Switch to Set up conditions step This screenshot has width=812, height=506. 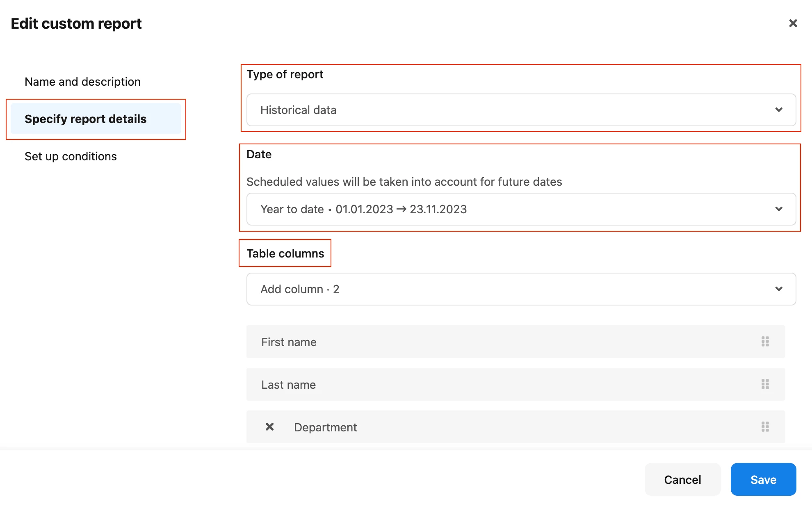click(71, 156)
